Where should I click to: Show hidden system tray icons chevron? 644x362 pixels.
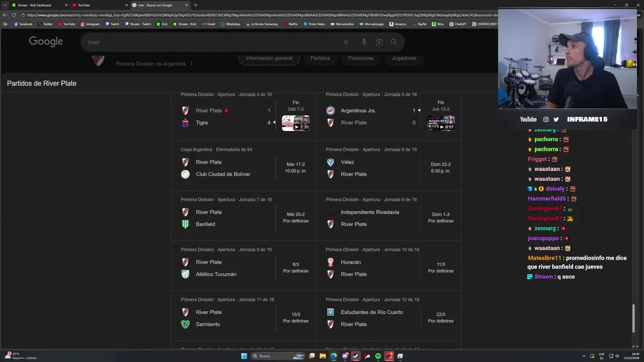tap(584, 356)
